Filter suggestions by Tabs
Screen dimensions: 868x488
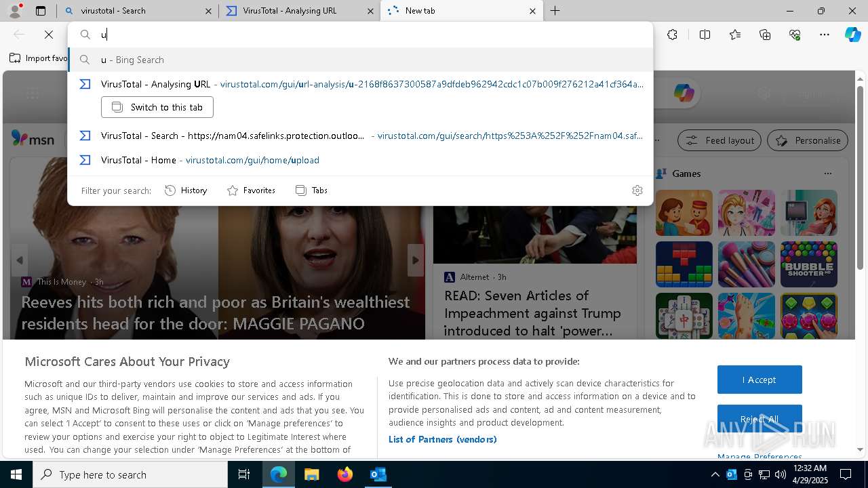(312, 190)
